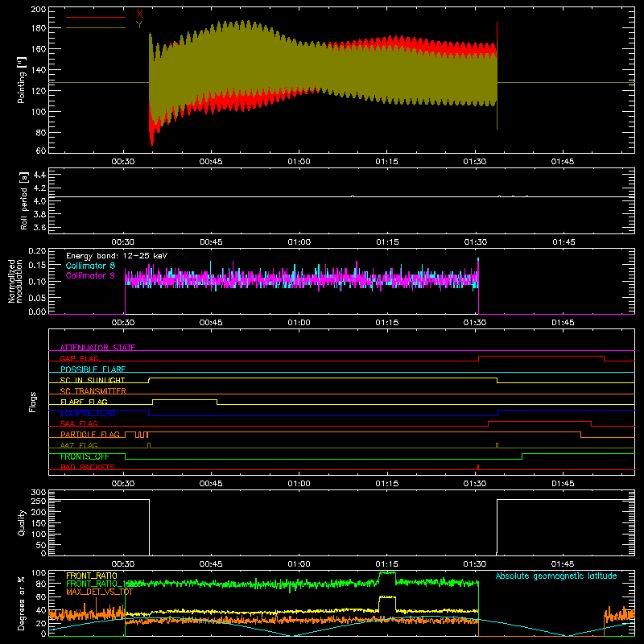Image resolution: width=644 pixels, height=644 pixels.
Task: Click 01:45 time label under Pointing plot
Action: [x=563, y=162]
